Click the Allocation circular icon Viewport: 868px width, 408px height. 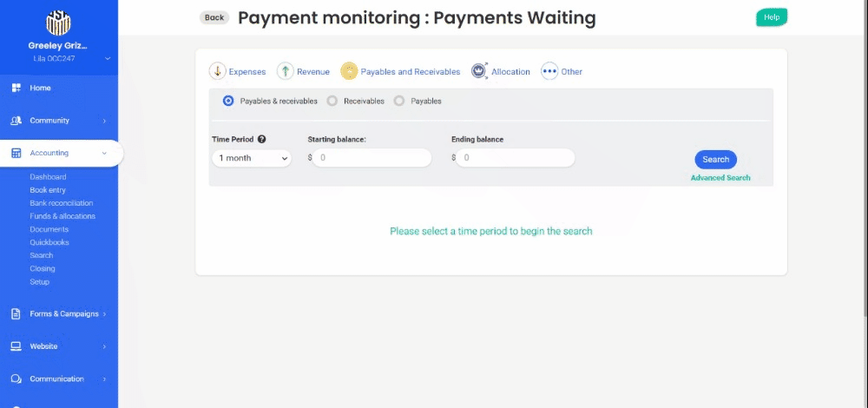(x=479, y=71)
